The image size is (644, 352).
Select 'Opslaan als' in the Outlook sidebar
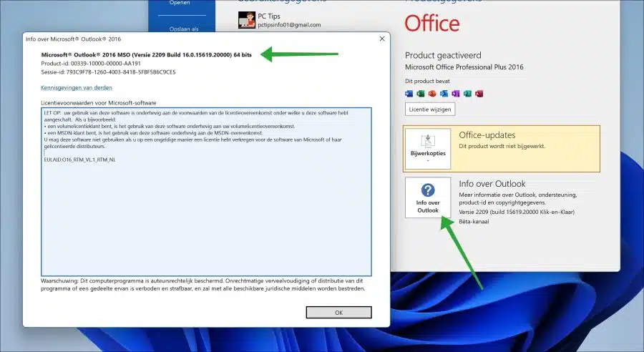(x=184, y=29)
